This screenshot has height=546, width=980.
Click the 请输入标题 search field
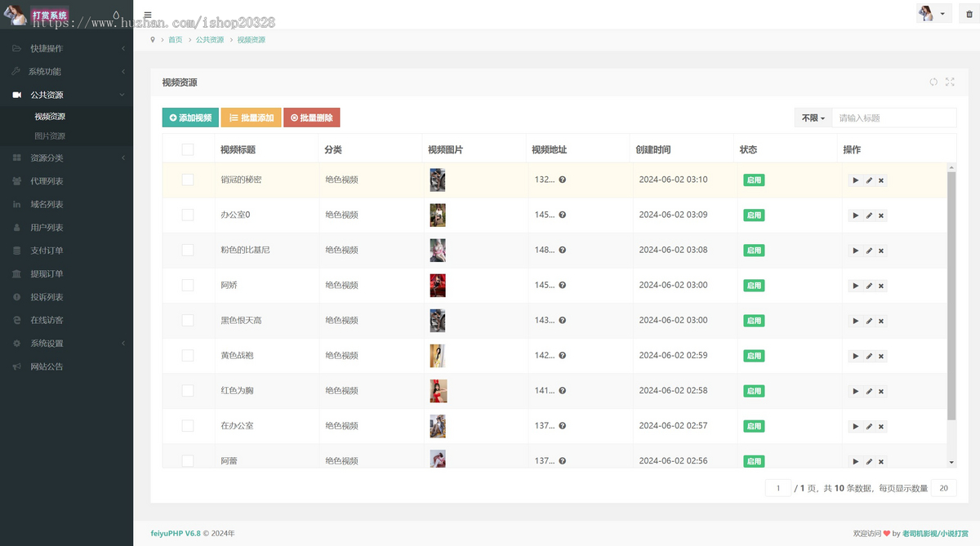coord(894,118)
